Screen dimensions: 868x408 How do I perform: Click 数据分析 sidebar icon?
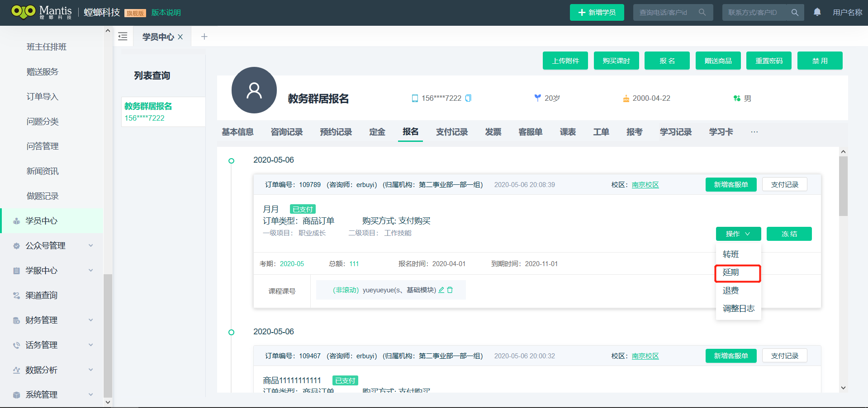[17, 370]
